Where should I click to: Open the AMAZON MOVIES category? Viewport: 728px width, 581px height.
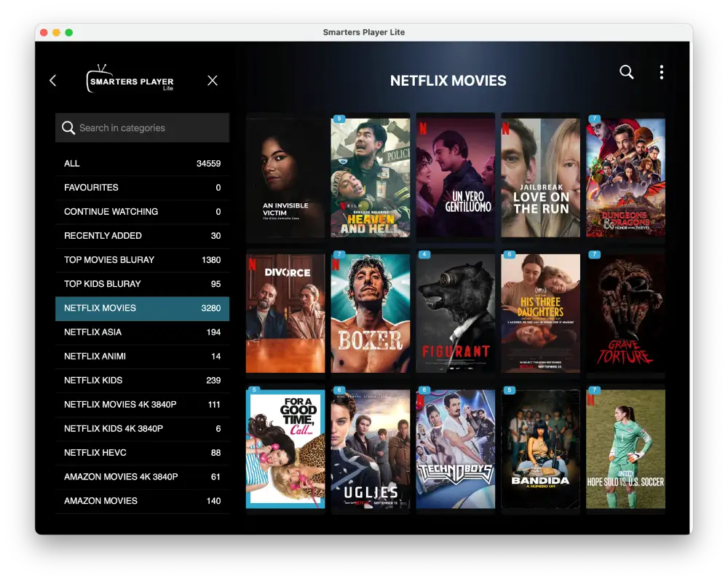142,502
